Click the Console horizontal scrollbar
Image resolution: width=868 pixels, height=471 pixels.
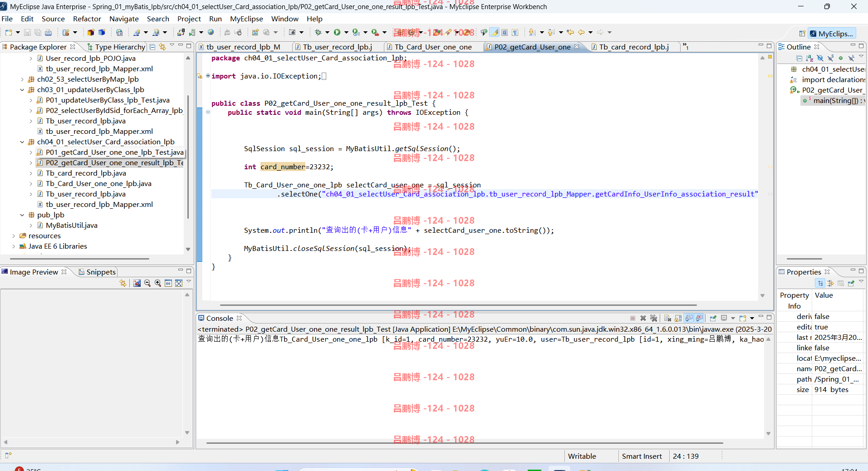pyautogui.click(x=464, y=443)
